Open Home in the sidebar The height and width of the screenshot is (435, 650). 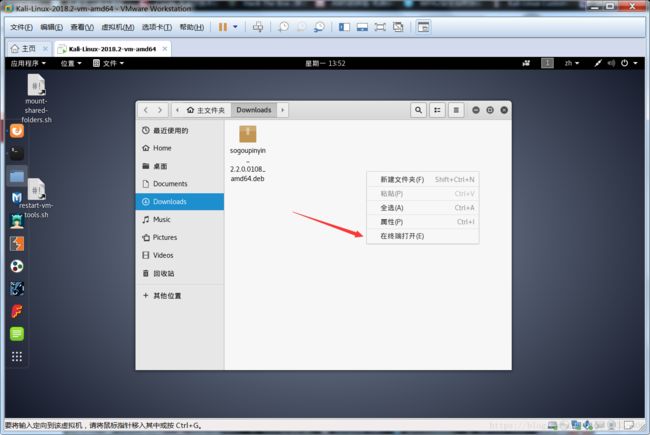click(180, 148)
